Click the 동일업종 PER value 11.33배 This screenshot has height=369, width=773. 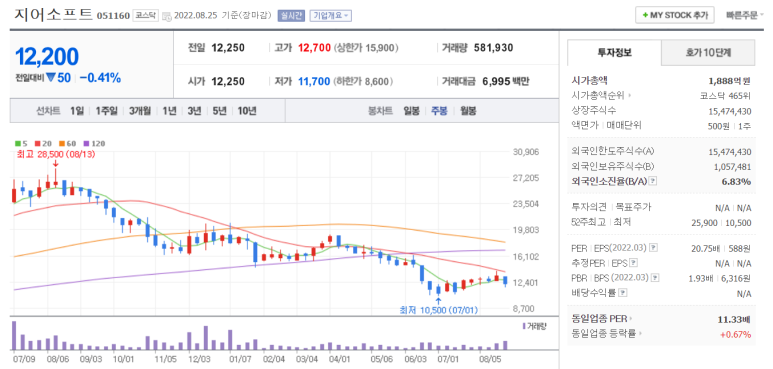click(x=735, y=319)
